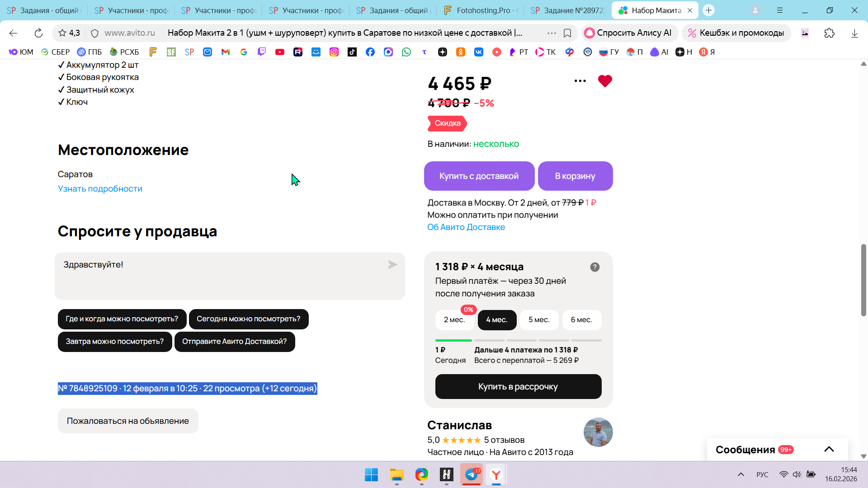
Task: Select the 6 мес. installment option
Action: pos(581,320)
